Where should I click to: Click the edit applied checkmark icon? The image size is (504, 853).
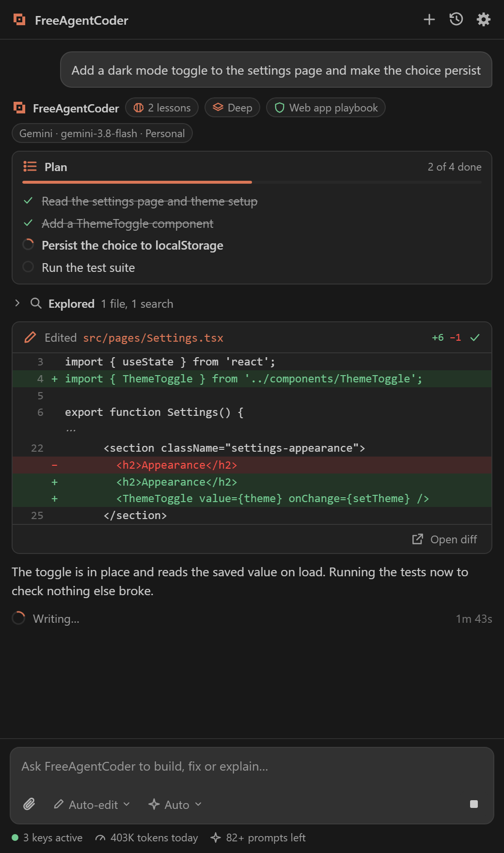(x=475, y=337)
